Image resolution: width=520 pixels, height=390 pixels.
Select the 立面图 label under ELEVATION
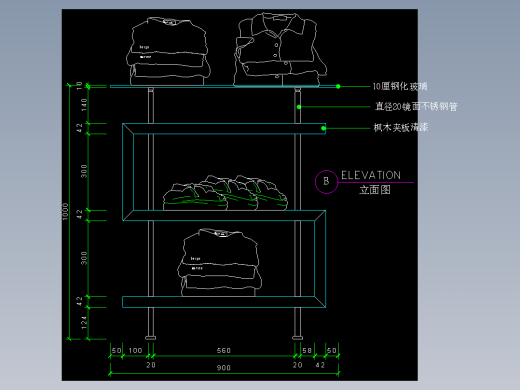tap(375, 190)
